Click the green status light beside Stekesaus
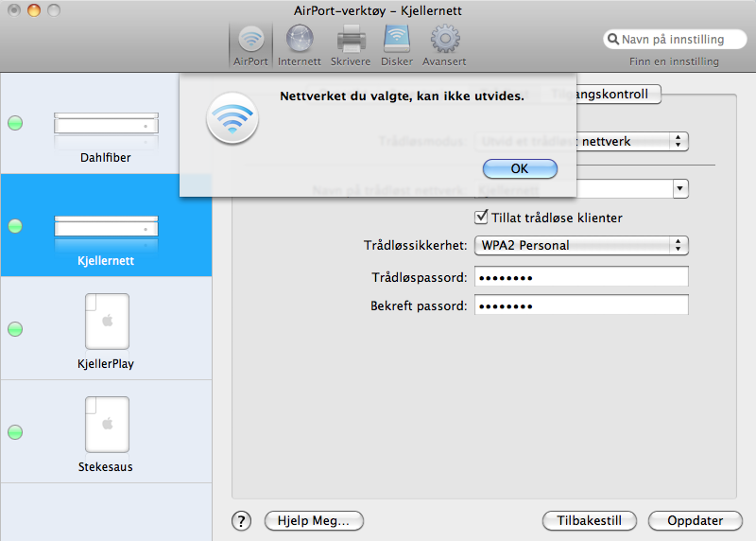 [15, 432]
